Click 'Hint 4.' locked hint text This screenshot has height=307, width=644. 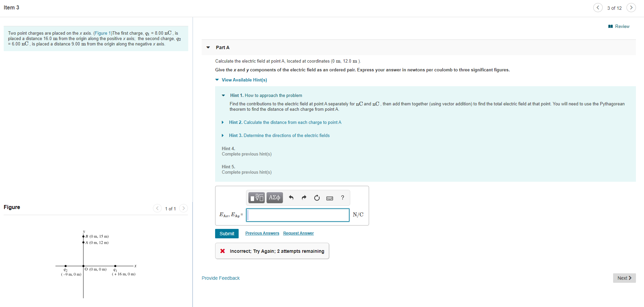tap(229, 148)
